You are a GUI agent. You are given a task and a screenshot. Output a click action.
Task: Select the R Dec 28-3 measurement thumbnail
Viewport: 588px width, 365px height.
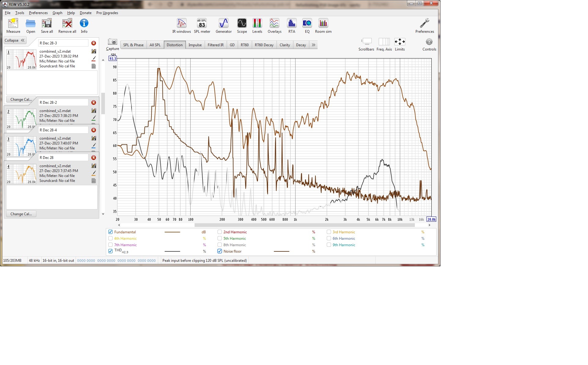(21, 59)
